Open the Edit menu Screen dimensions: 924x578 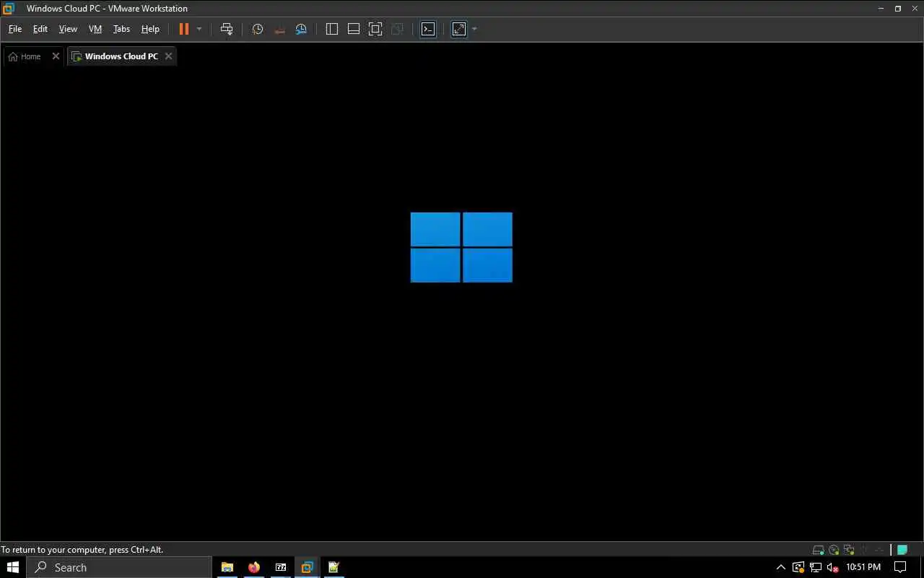click(x=40, y=29)
